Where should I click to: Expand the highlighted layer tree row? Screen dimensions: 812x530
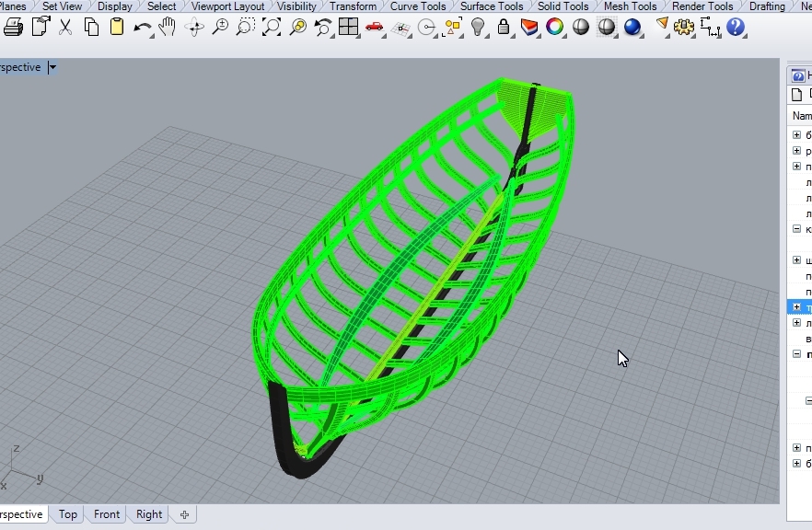tap(796, 307)
